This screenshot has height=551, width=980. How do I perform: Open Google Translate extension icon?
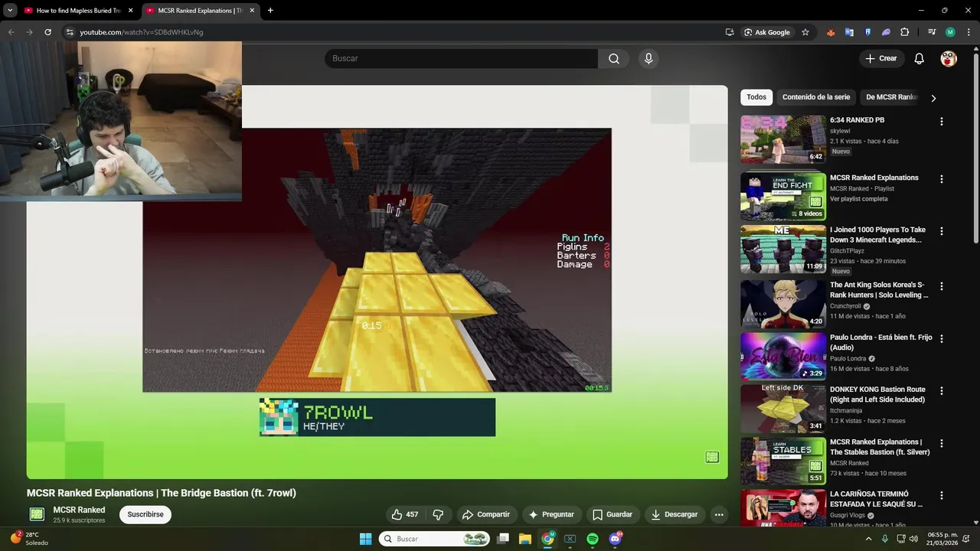click(x=849, y=32)
